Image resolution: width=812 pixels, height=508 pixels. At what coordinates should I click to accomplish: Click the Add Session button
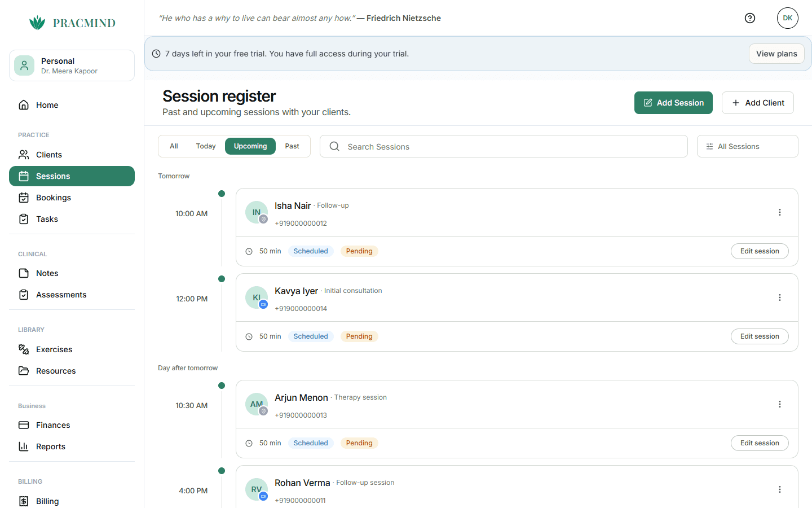(x=673, y=103)
